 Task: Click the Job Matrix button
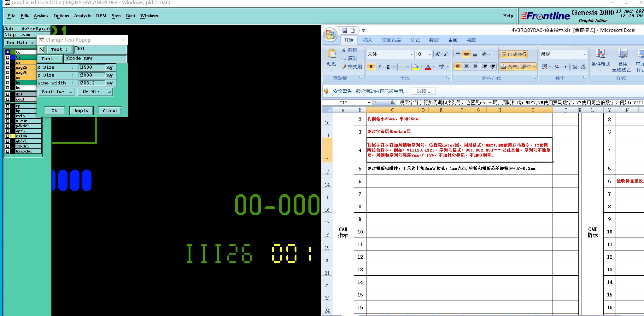(x=20, y=43)
